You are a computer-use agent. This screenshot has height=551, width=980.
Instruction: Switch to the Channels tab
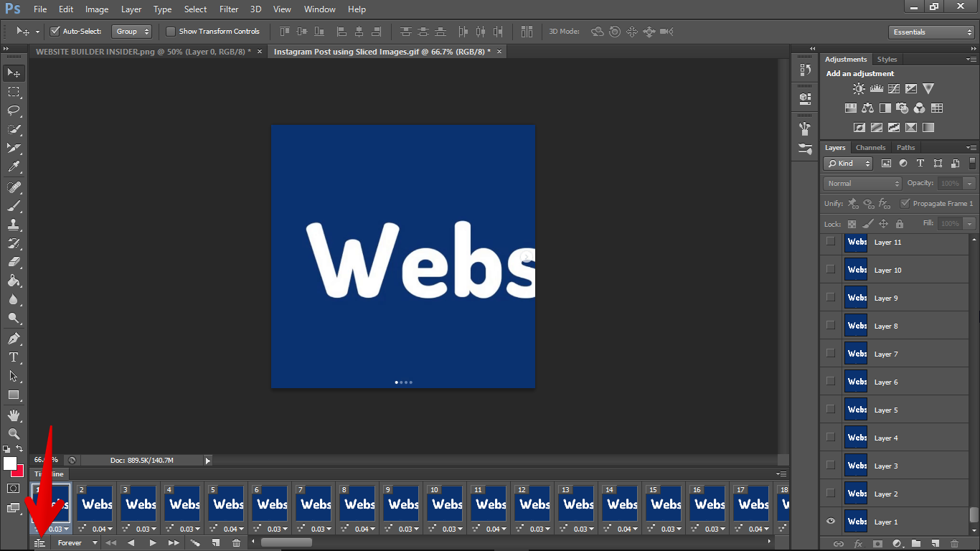[870, 148]
